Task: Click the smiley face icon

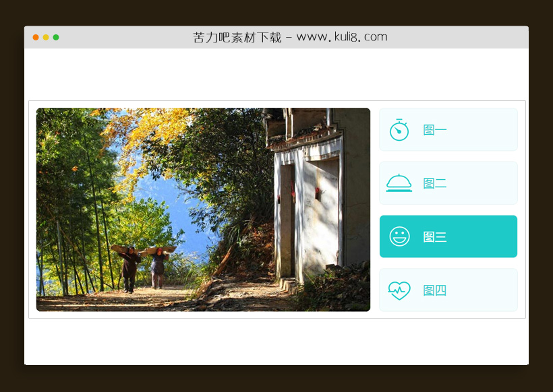Action: tap(399, 236)
